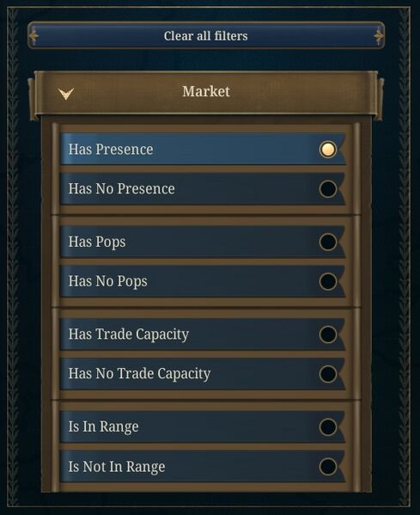
Task: Select the Is In Range label text
Action: click(103, 427)
